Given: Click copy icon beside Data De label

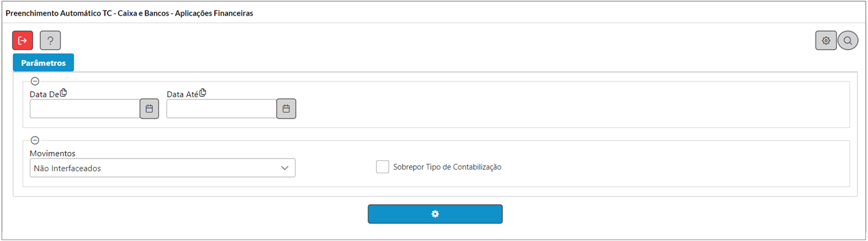Looking at the screenshot, I should pyautogui.click(x=63, y=93).
